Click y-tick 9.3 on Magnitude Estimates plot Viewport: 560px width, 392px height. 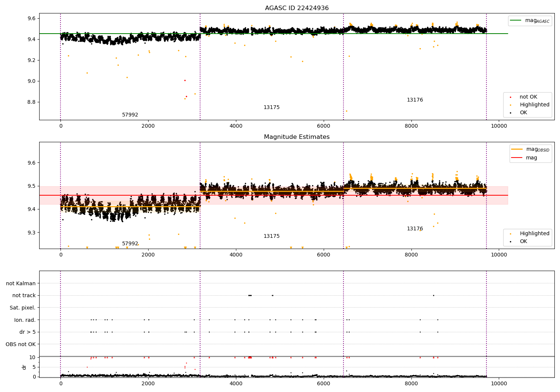point(32,233)
